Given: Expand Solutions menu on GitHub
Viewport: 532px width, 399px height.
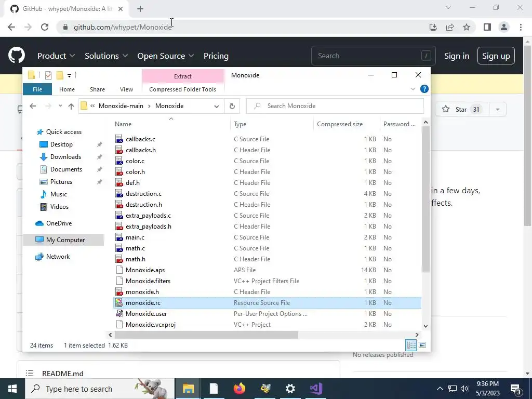Looking at the screenshot, I should 106,56.
